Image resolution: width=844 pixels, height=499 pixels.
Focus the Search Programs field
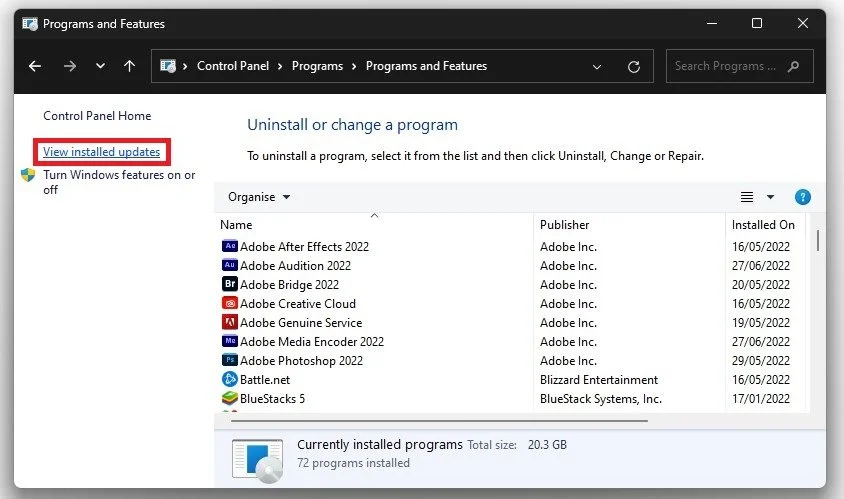pos(739,66)
